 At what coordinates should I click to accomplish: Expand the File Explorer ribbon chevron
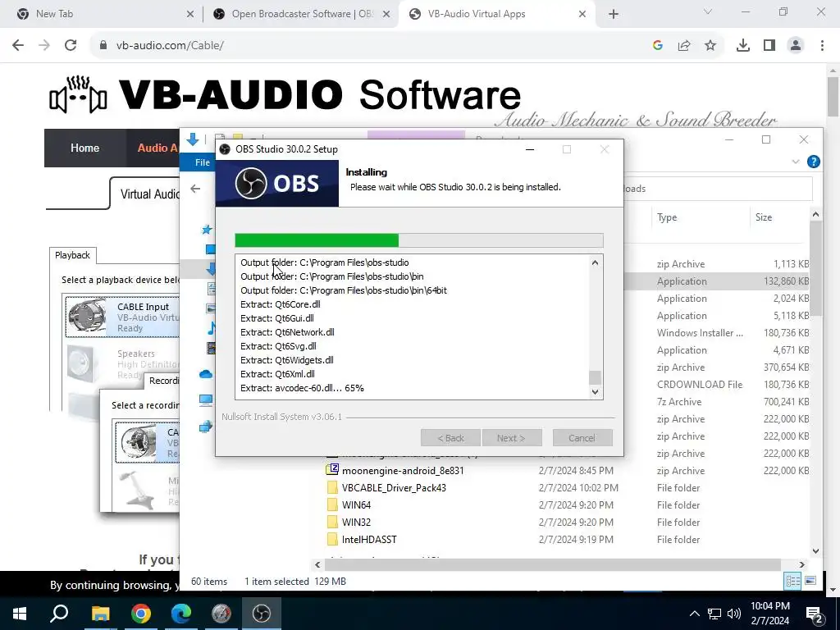(796, 162)
